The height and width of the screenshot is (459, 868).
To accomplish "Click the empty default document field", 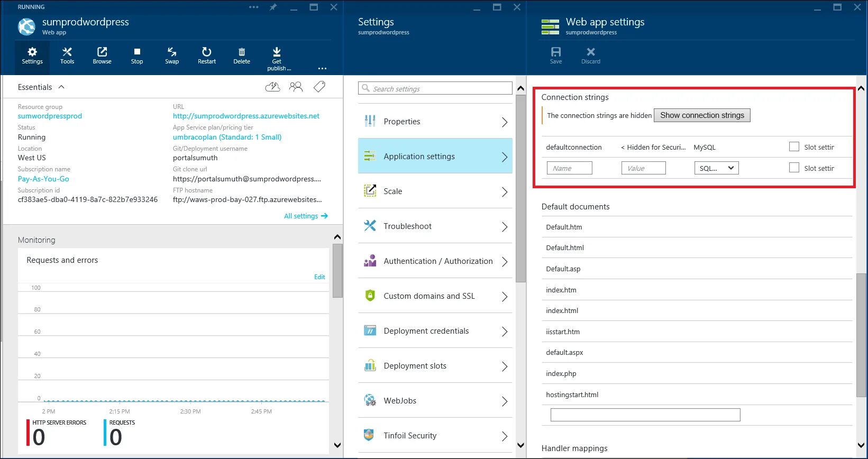I will click(x=645, y=415).
